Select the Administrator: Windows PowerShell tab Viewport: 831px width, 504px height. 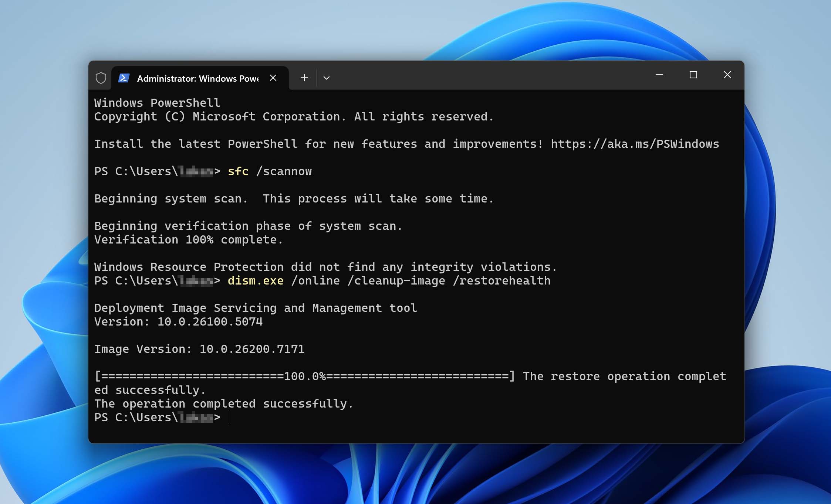197,78
